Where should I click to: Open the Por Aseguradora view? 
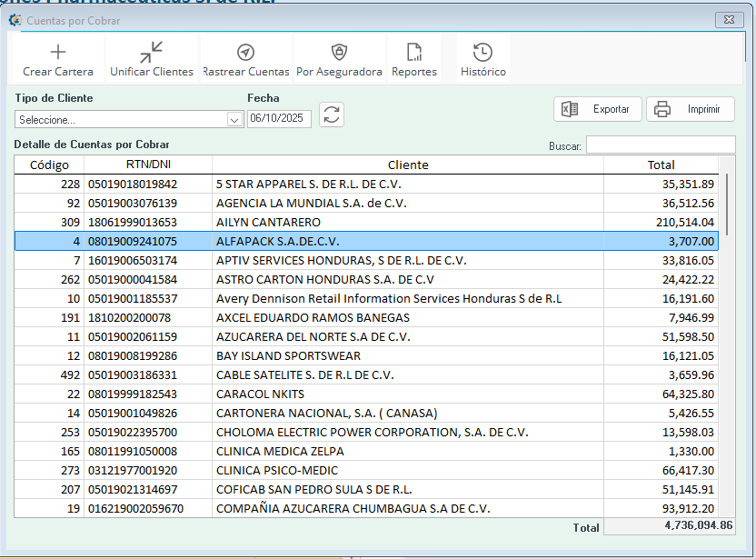(x=339, y=53)
